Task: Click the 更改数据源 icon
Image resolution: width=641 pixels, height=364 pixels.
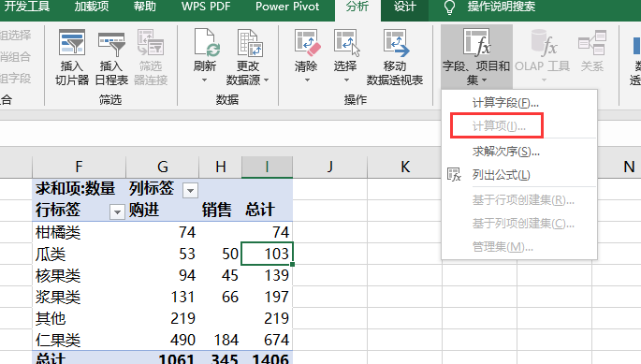Action: (249, 42)
